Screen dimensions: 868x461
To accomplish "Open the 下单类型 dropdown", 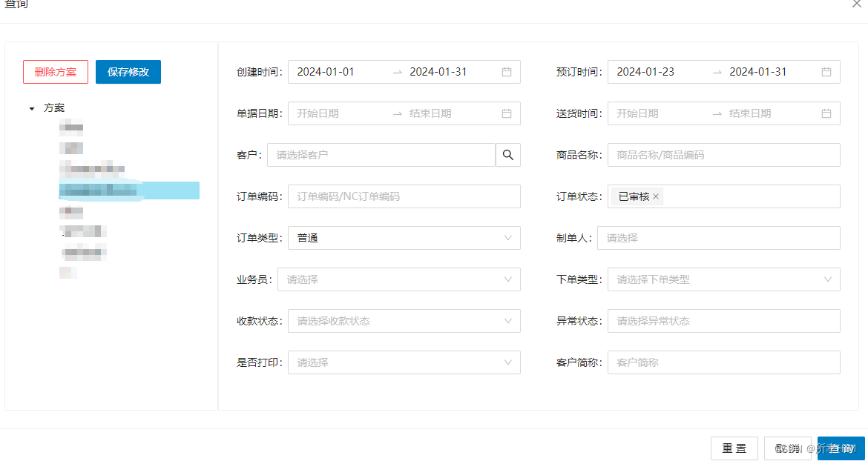I will (x=826, y=279).
